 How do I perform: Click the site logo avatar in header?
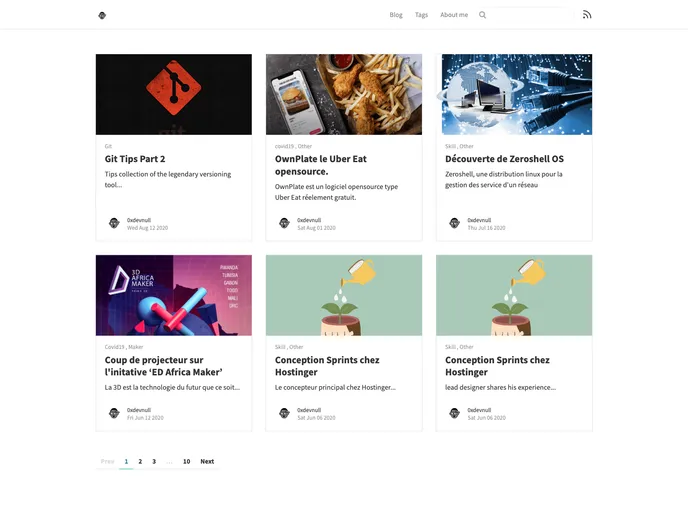(102, 15)
